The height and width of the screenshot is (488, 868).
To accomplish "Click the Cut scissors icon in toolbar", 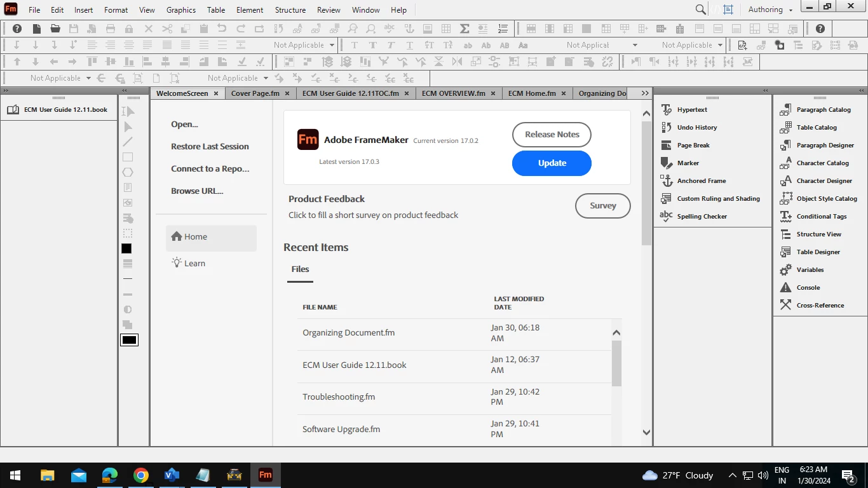I will click(167, 29).
